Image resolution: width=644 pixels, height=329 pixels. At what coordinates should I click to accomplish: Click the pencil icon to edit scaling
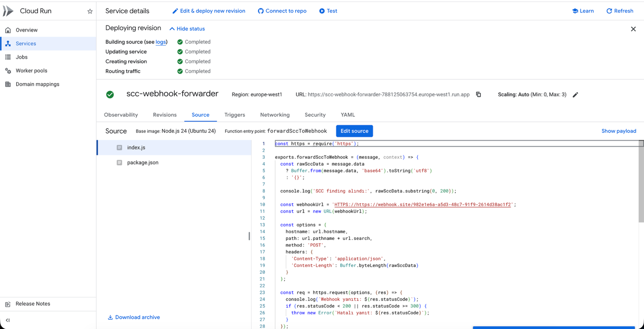(x=575, y=95)
